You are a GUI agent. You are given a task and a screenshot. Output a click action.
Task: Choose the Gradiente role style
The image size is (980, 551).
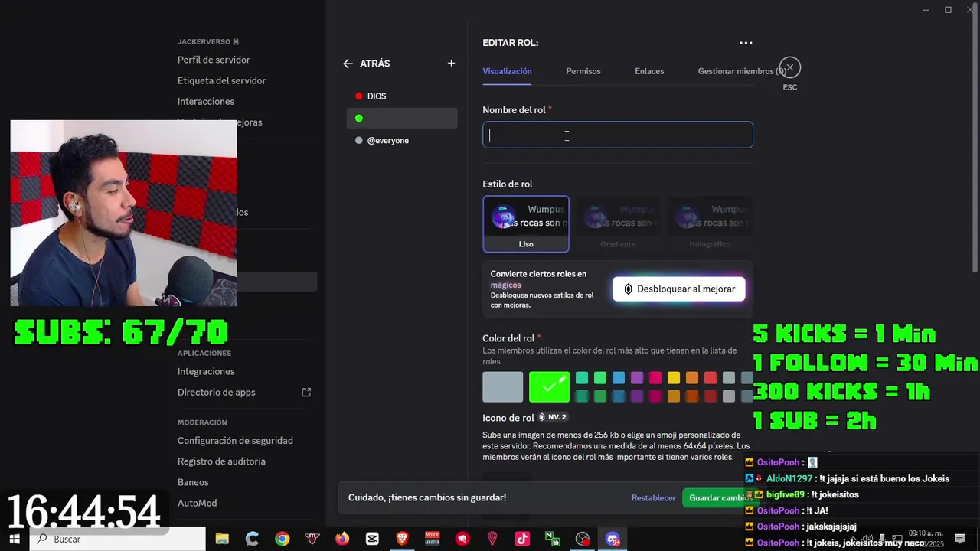[618, 223]
